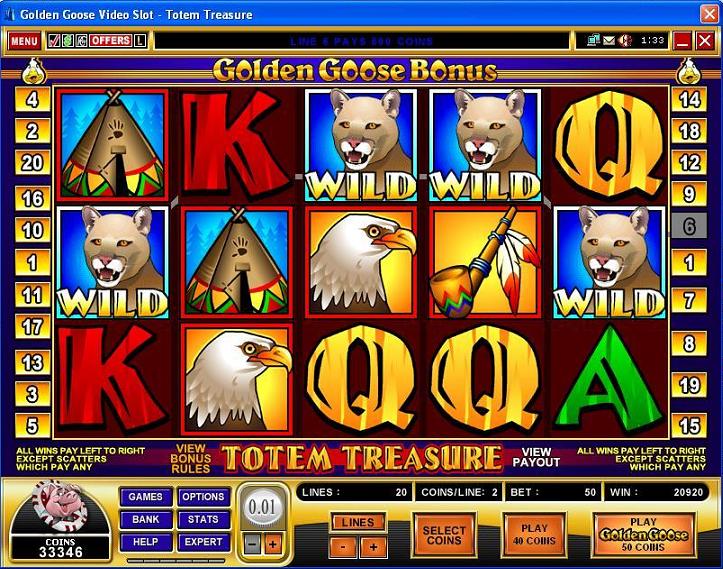Open the red MENU button

(x=24, y=41)
